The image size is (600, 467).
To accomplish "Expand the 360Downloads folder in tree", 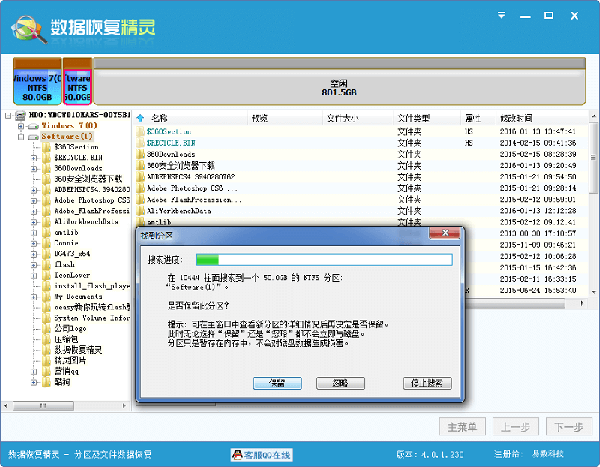I will pos(35,168).
